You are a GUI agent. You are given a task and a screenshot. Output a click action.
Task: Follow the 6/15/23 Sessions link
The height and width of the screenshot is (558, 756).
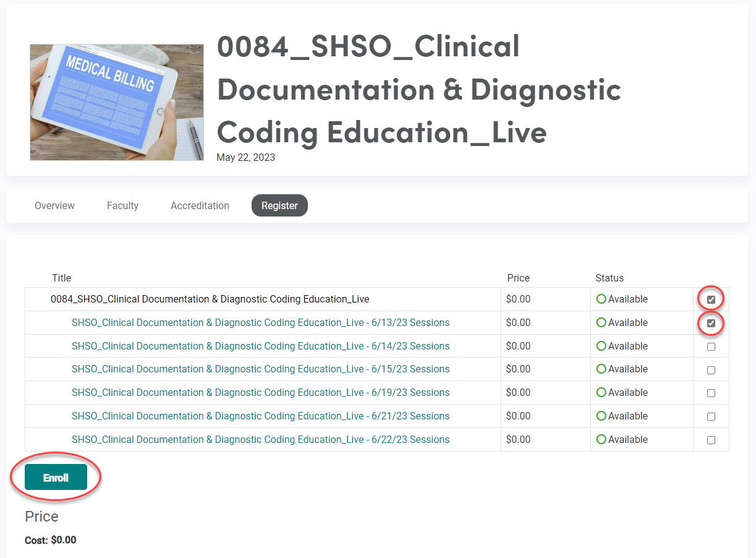[x=260, y=369]
